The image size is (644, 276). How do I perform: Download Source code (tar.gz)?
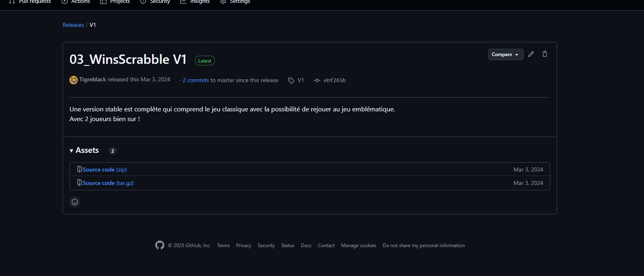pyautogui.click(x=108, y=183)
